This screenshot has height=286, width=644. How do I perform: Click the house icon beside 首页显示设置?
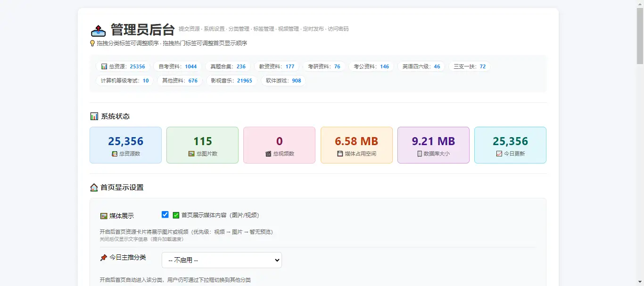tap(94, 188)
